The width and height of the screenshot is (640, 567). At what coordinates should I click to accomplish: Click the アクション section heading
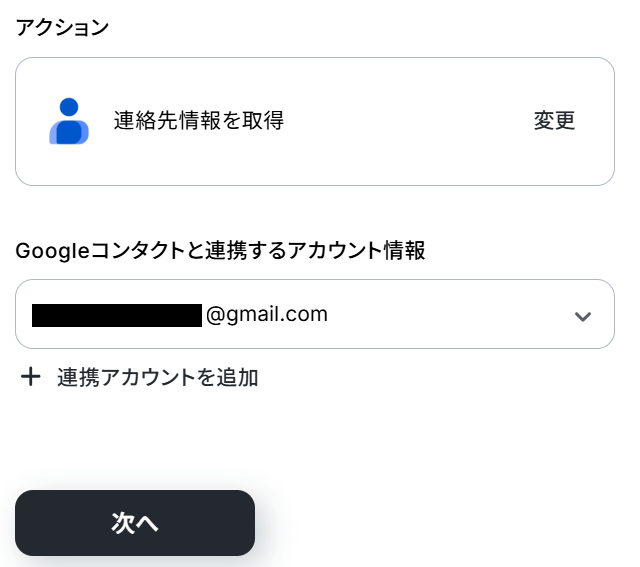[x=62, y=28]
